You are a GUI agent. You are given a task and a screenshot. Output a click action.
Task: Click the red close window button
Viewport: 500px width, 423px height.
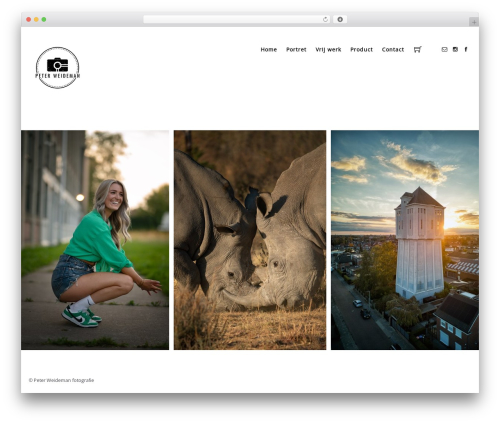click(x=29, y=19)
